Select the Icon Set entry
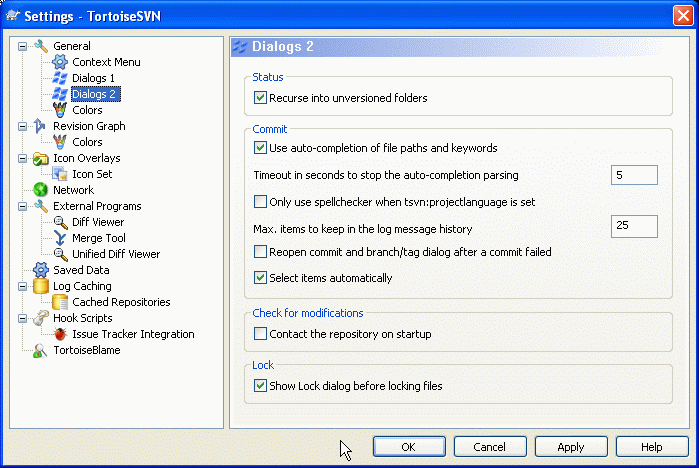 tap(92, 174)
